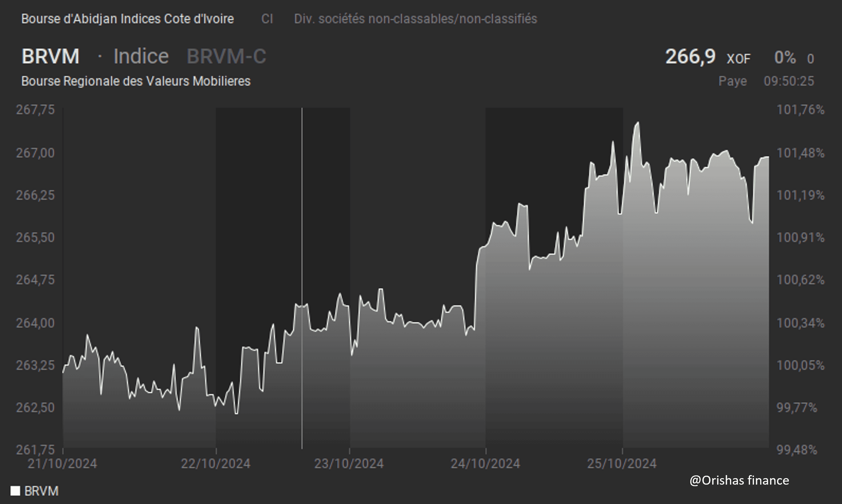The image size is (842, 504).
Task: Click the 101,48% percent axis label
Action: tap(800, 153)
